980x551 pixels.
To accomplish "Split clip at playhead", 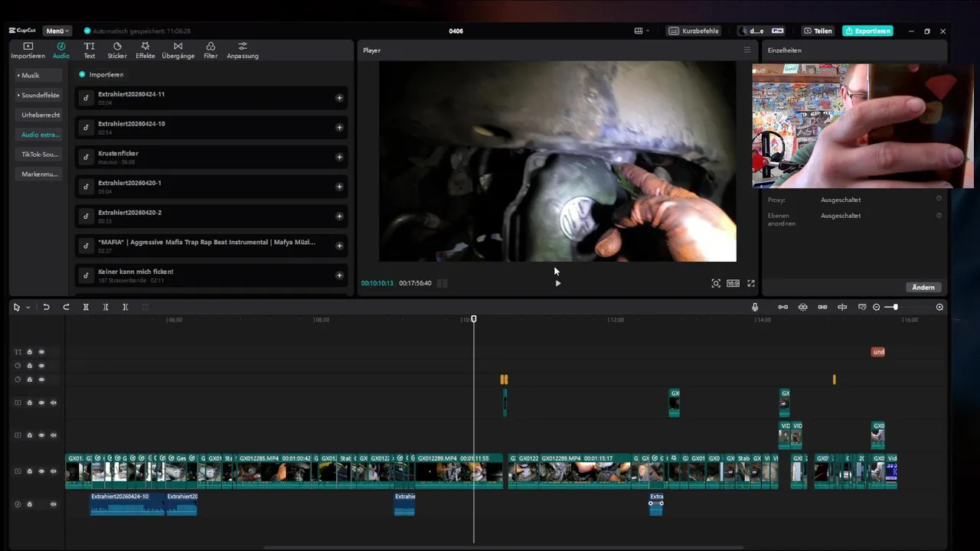I will point(86,307).
